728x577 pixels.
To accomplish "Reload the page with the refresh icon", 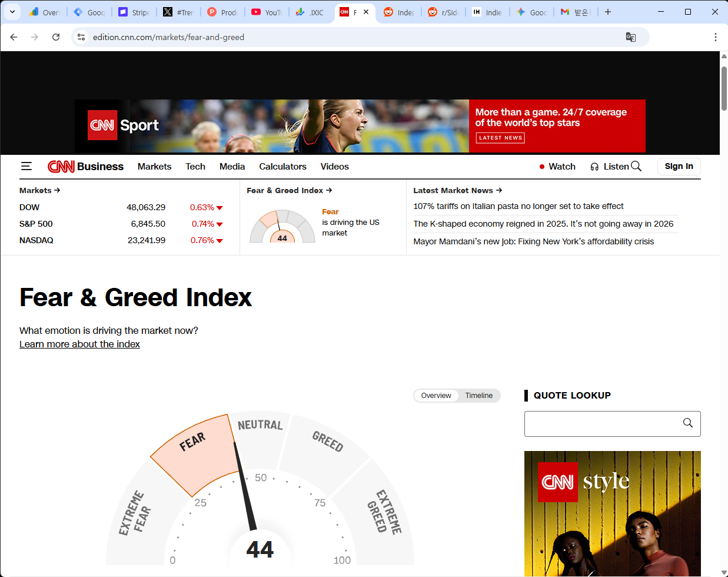I will [x=56, y=37].
